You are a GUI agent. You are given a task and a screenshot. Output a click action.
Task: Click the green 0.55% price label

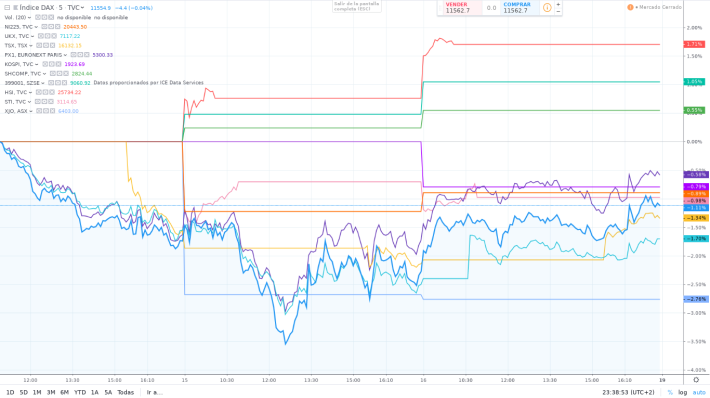694,110
